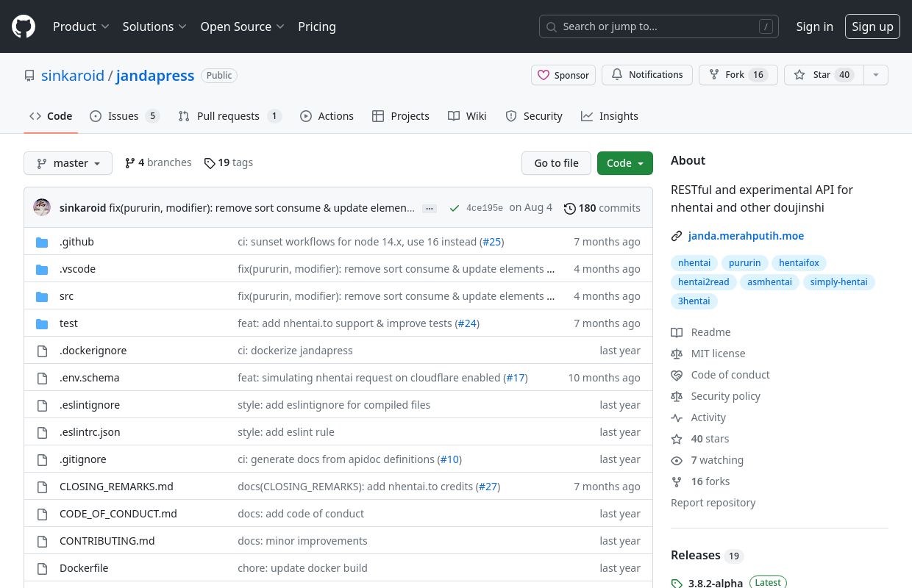Expand the commit message ellipsis button

click(430, 209)
